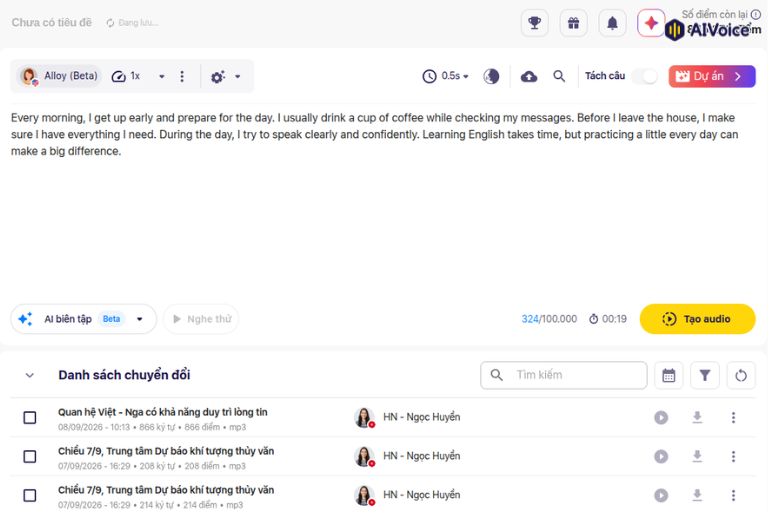Check the Quan hệ Việt - Nga row checkbox

pyautogui.click(x=30, y=417)
